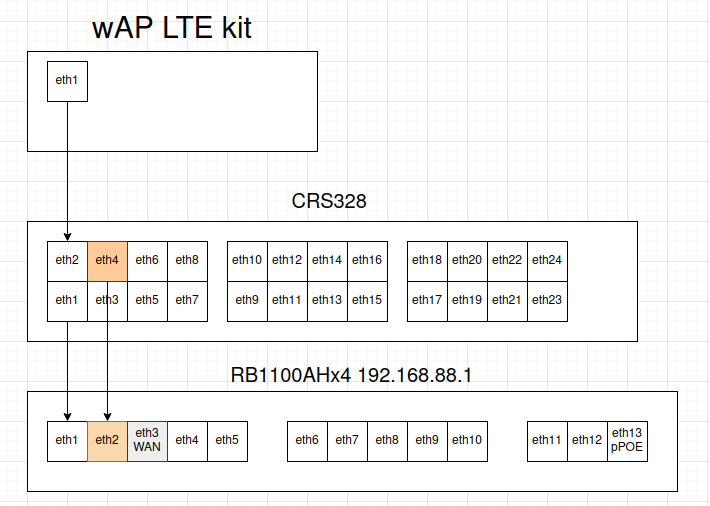Click the eth5 port on CRS328
The height and width of the screenshot is (506, 710).
point(147,301)
